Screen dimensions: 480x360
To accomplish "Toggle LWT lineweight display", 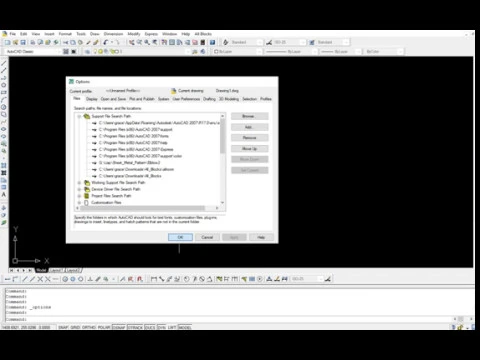I will point(172,327).
